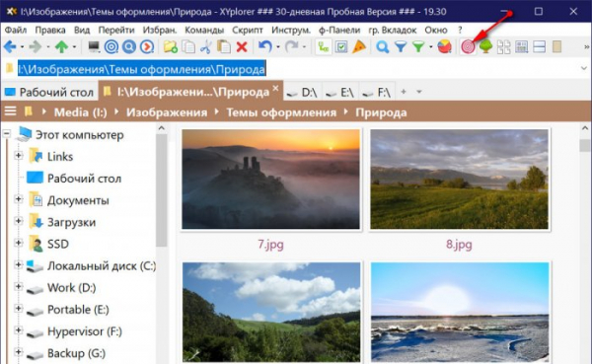
Task: Expand the Документы tree node
Action: point(18,198)
